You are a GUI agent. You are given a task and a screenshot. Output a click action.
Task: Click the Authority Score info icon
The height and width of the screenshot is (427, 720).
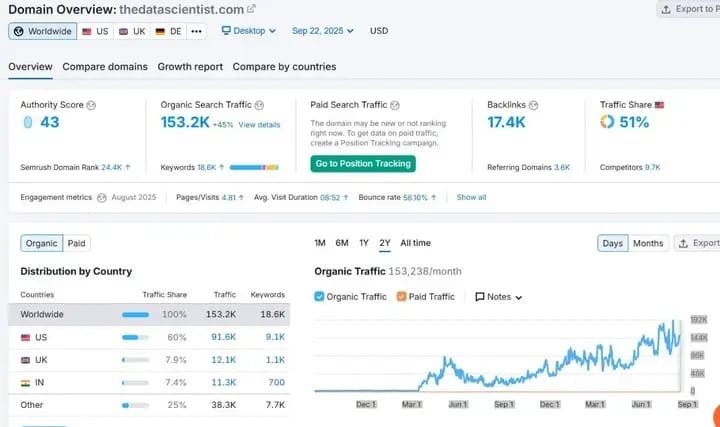pyautogui.click(x=91, y=104)
